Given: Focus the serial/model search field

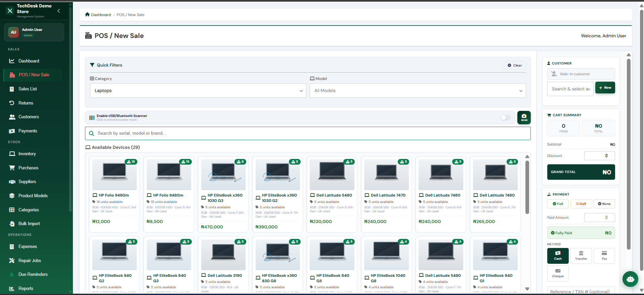Looking at the screenshot, I should [x=308, y=133].
